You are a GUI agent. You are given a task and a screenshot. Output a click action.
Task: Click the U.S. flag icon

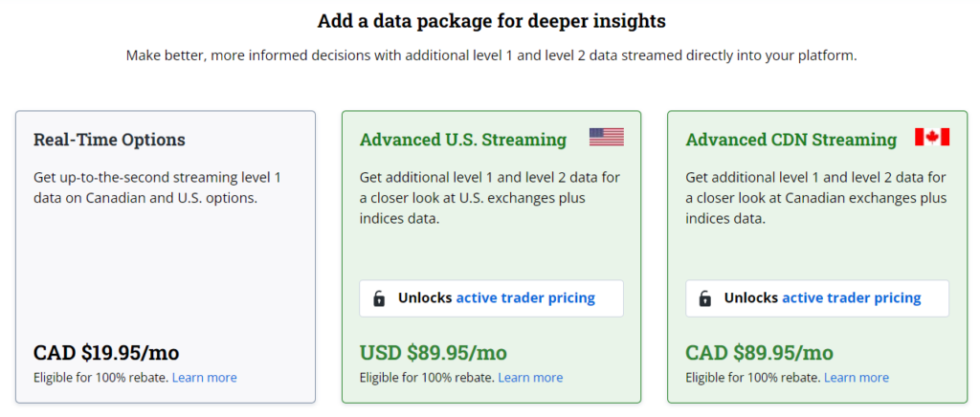[606, 137]
